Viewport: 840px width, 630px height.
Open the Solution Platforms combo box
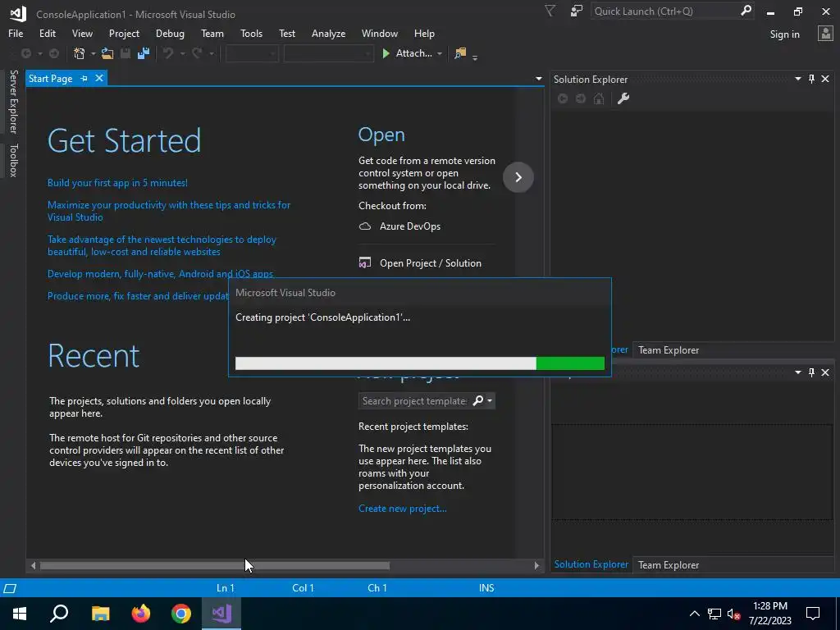point(328,53)
